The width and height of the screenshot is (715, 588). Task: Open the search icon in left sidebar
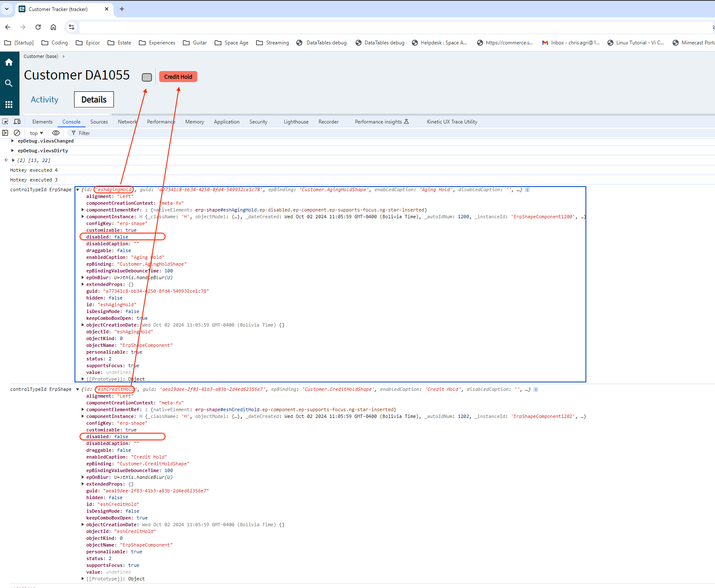pos(9,83)
